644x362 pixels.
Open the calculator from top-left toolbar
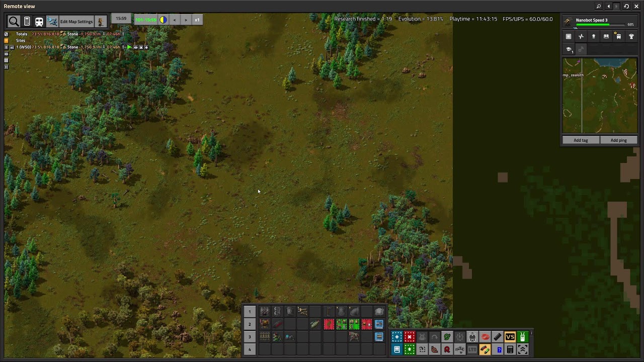(27, 22)
